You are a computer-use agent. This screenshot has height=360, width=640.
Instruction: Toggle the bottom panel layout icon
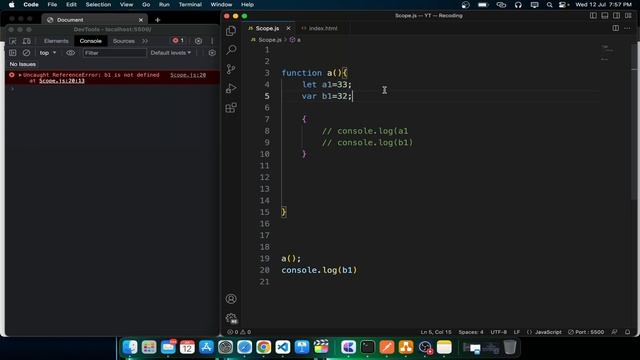point(605,16)
